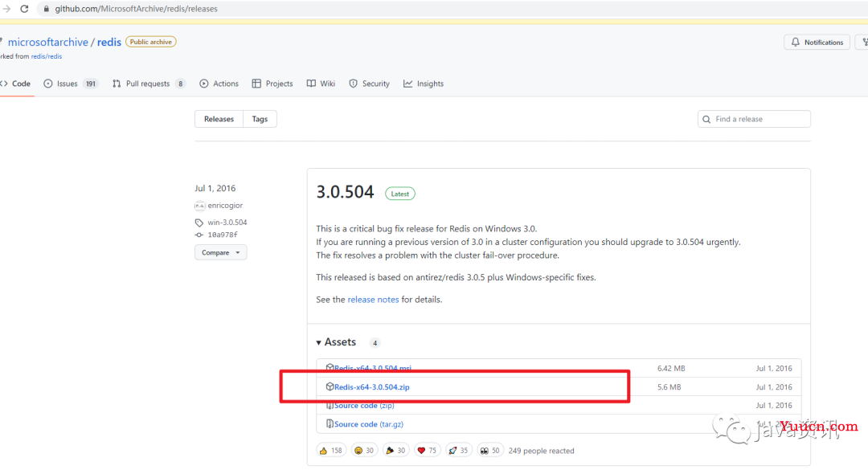The width and height of the screenshot is (868, 470).
Task: Open the Actions tab
Action: tap(219, 84)
